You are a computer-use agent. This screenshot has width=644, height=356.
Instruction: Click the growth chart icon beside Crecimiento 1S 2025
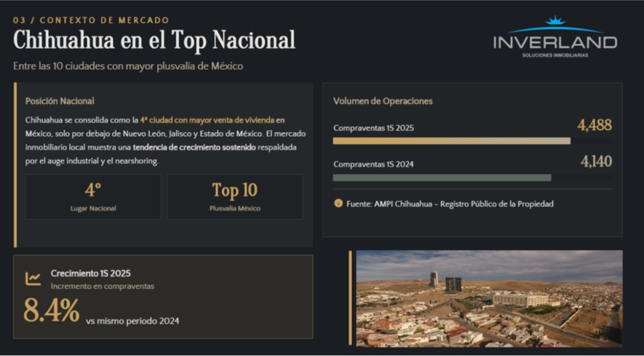pyautogui.click(x=33, y=279)
